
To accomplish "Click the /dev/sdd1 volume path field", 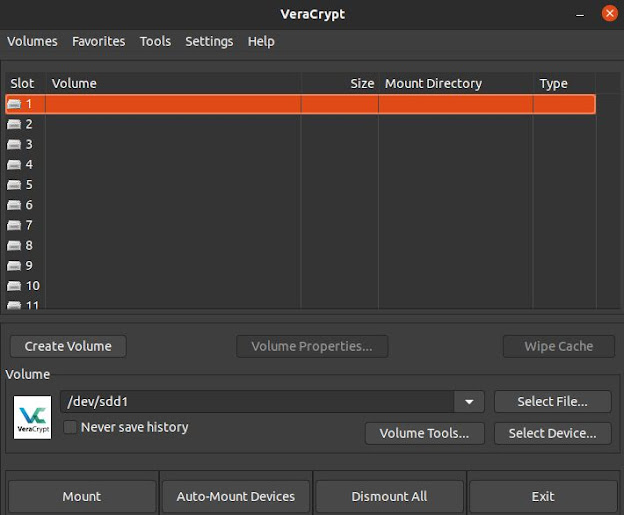I will [257, 402].
